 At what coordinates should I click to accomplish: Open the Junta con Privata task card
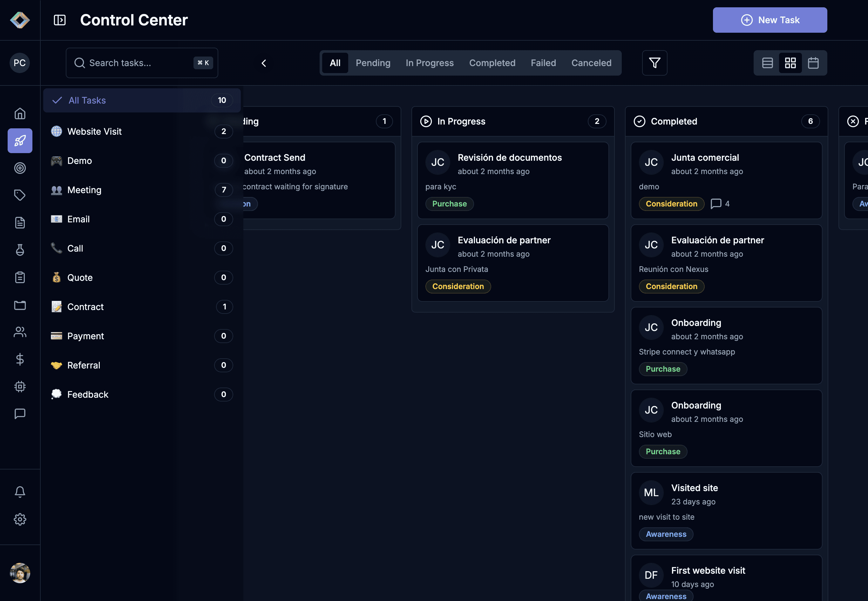(513, 263)
